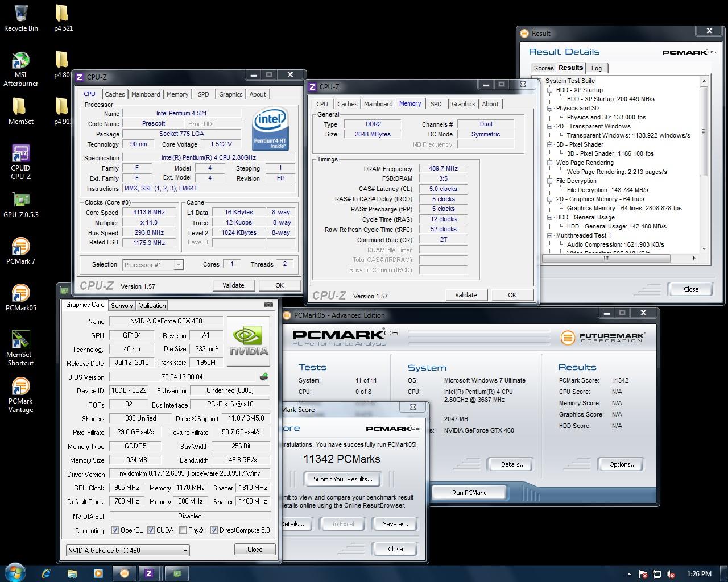Open MemSet - Shortcut desktop icon
The width and height of the screenshot is (728, 582).
[x=21, y=348]
